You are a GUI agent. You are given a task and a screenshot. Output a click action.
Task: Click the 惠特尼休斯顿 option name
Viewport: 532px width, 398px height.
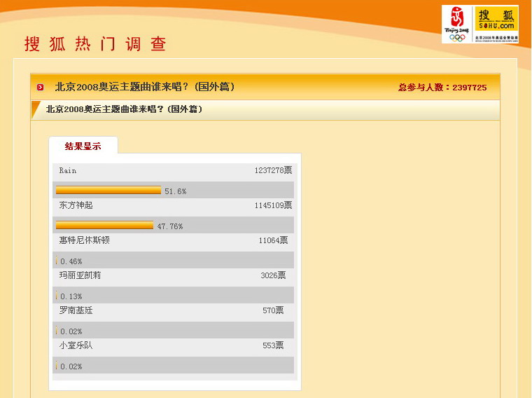(x=85, y=240)
